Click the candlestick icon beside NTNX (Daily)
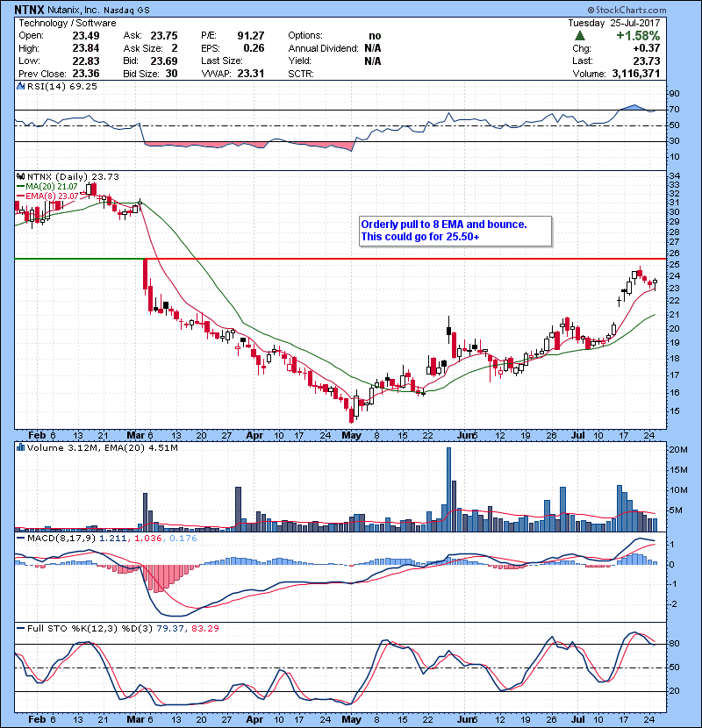 [x=20, y=176]
